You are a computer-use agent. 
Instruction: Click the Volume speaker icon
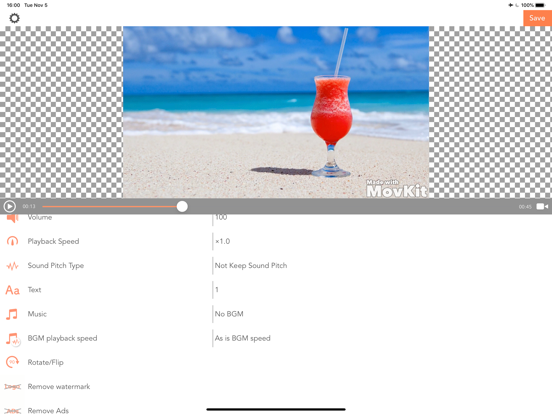[12, 218]
